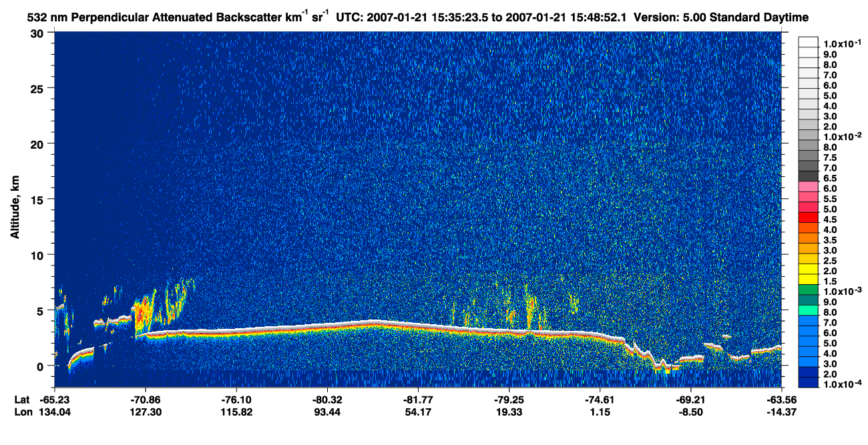Viewport: 868px width, 445px height.
Task: Click longitude value '54.17'
Action: (418, 412)
